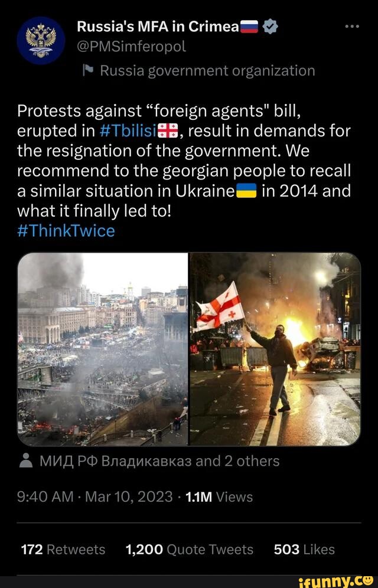Click the blue verified badge icon
This screenshot has height=588, width=378.
point(270,27)
